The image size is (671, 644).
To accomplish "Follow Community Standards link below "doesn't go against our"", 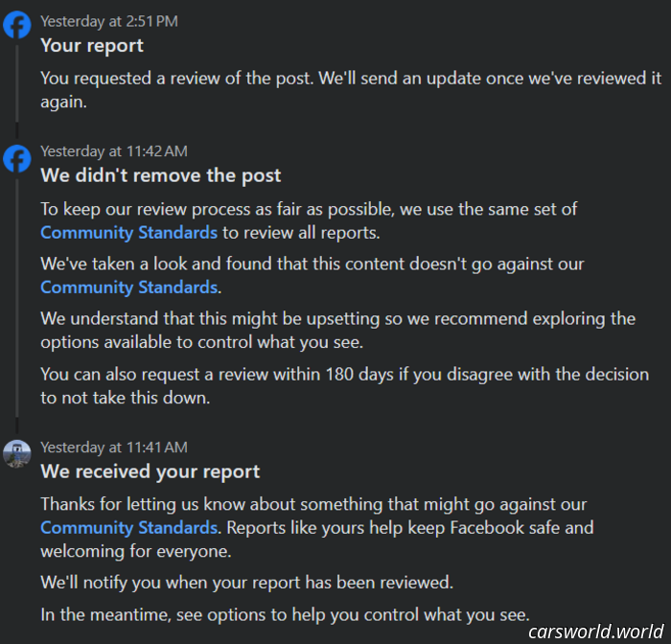I will click(x=129, y=287).
